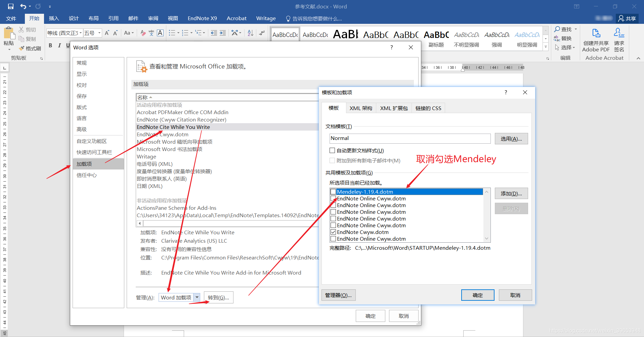The height and width of the screenshot is (337, 644).
Task: Click the Multilevel list icon
Action: pyautogui.click(x=198, y=33)
